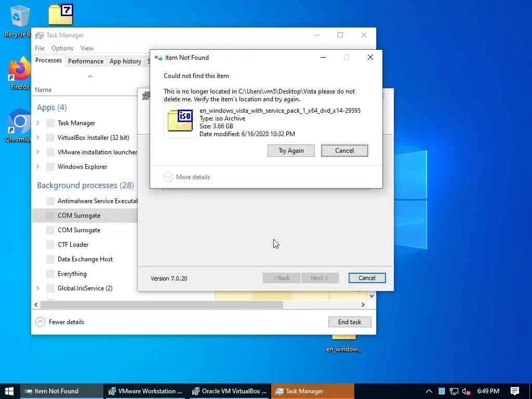This screenshot has width=532, height=399.
Task: Click the Name column header
Action: click(x=43, y=90)
